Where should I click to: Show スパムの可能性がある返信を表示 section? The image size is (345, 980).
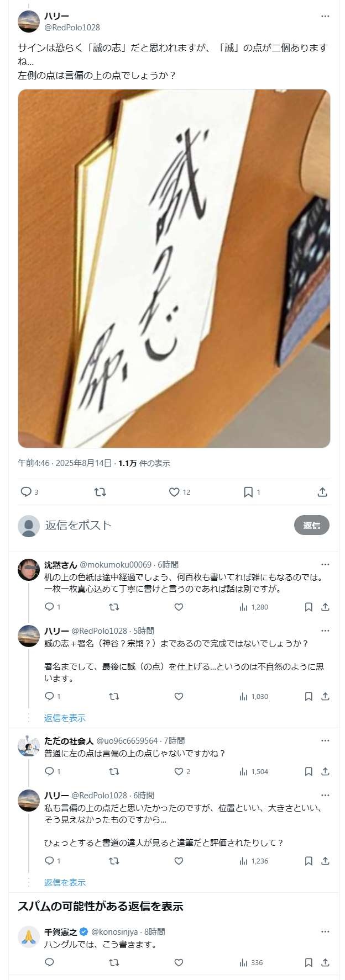[101, 906]
